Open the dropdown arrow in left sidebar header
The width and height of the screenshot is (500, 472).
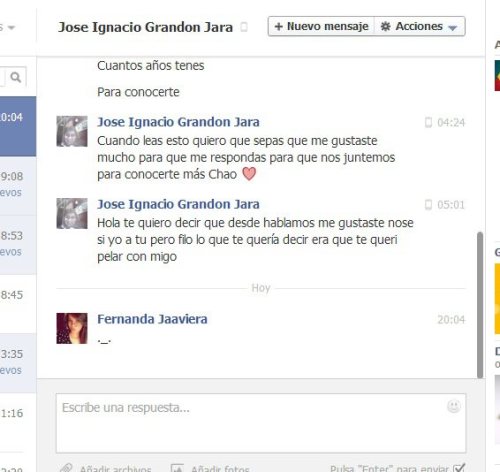pyautogui.click(x=11, y=28)
